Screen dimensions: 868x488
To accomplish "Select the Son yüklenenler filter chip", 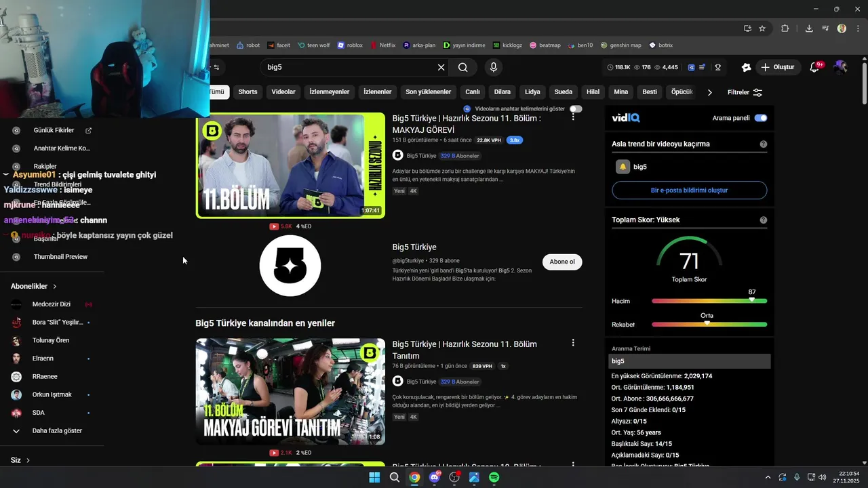I will 429,91.
